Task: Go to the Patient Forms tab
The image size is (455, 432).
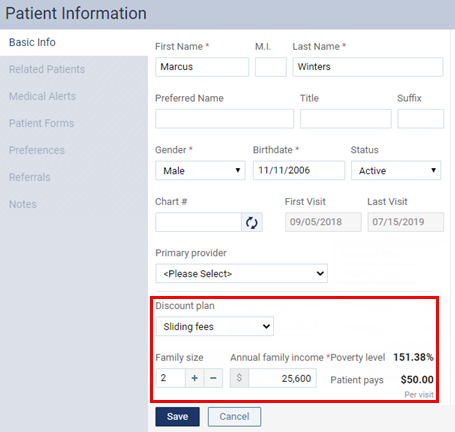Action: pyautogui.click(x=42, y=123)
